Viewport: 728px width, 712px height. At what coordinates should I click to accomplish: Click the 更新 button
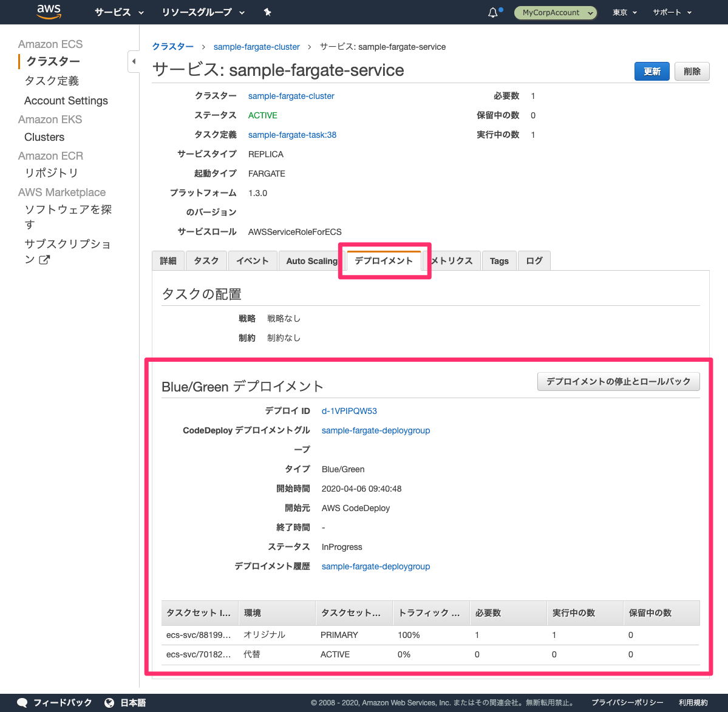coord(651,71)
